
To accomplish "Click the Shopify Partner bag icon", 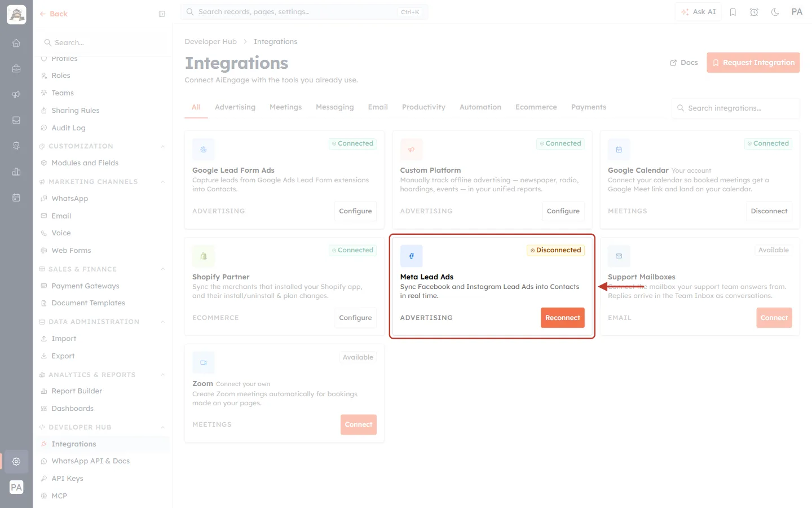I will point(204,256).
